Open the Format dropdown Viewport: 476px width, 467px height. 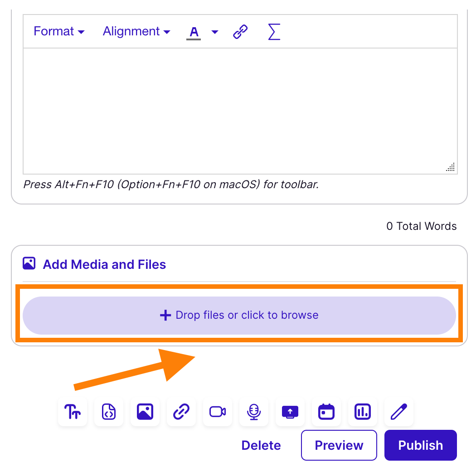59,31
